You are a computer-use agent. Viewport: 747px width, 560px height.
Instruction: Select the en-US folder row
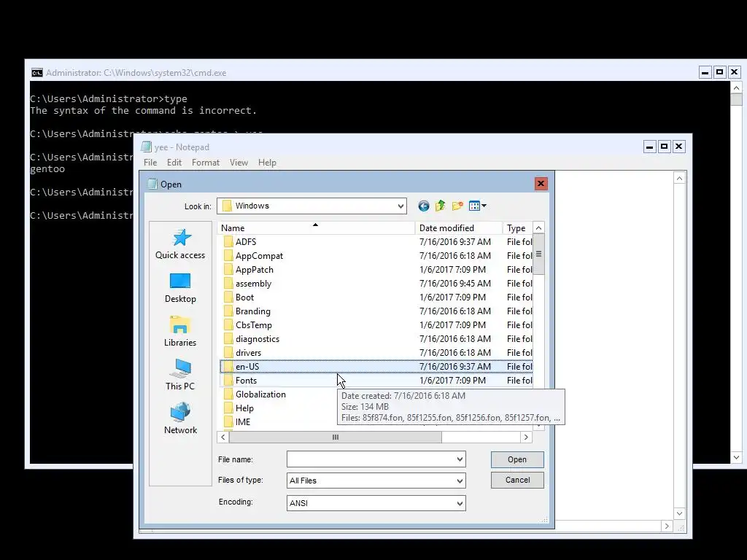[376, 367]
